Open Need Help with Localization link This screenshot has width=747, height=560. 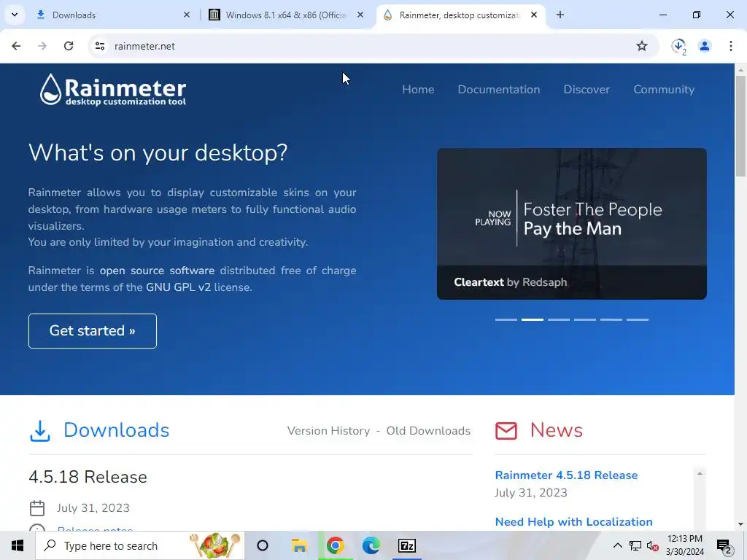pyautogui.click(x=573, y=522)
